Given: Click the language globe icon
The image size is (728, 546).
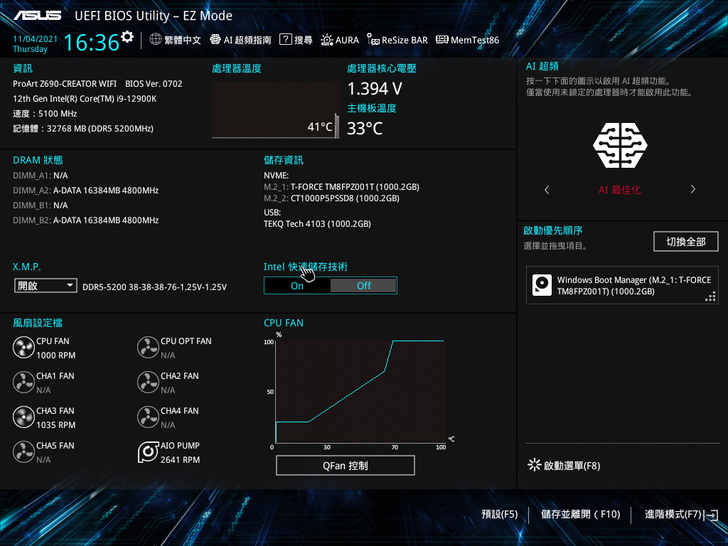Looking at the screenshot, I should coord(156,39).
